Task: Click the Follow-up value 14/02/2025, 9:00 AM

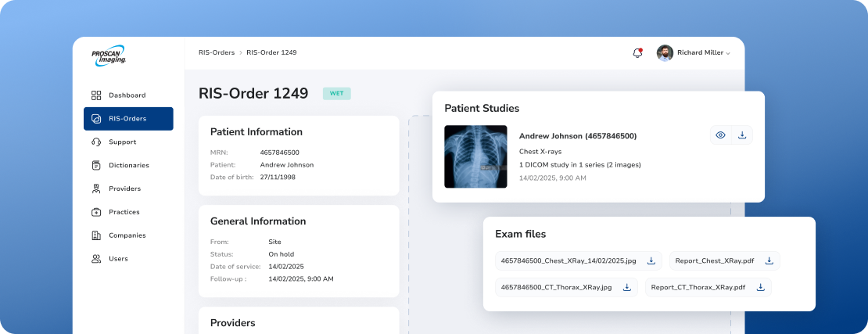Action: (x=301, y=278)
